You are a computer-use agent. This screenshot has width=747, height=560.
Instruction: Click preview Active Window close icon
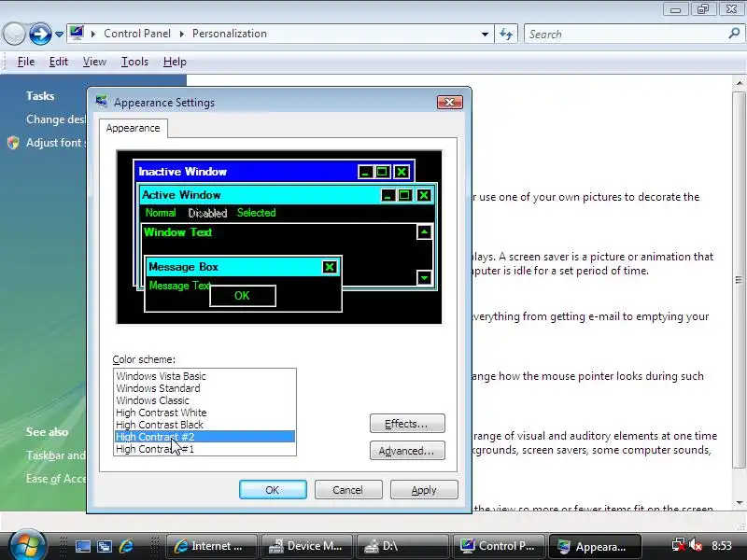click(424, 195)
